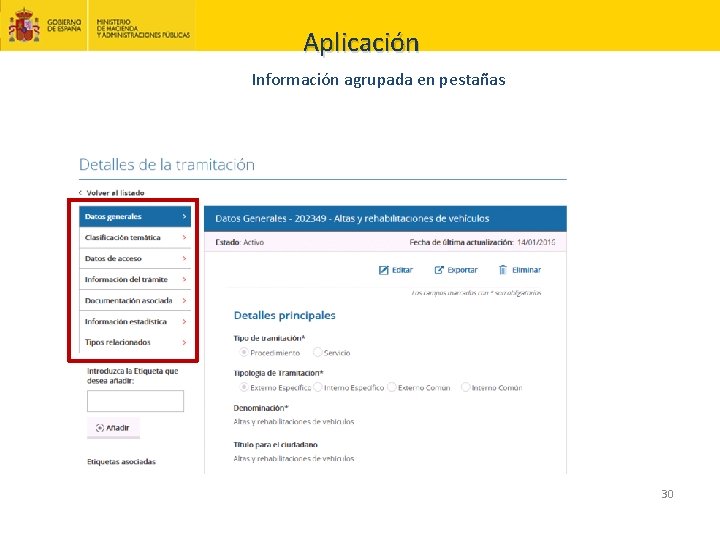Open the Documentación asociada tab
This screenshot has height=540, width=720.
(135, 300)
